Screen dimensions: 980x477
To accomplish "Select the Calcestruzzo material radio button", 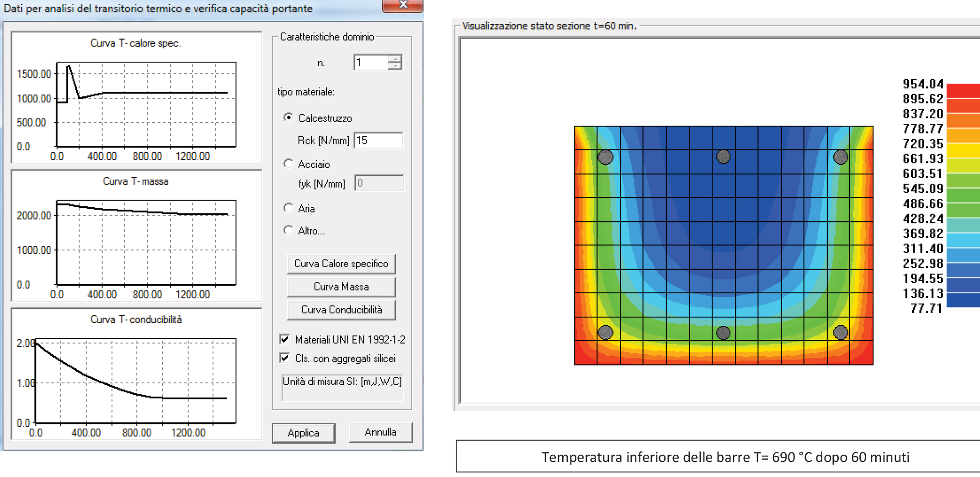I will click(x=288, y=118).
